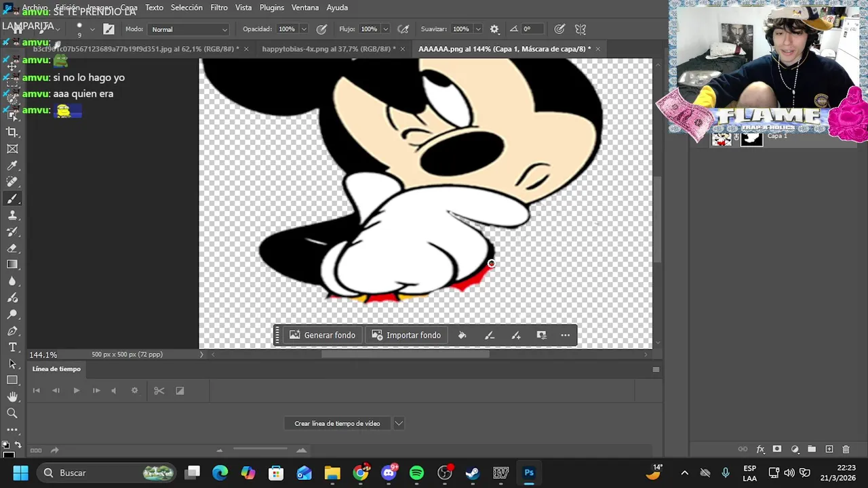Add layer mask icon in Layers panel

(777, 449)
